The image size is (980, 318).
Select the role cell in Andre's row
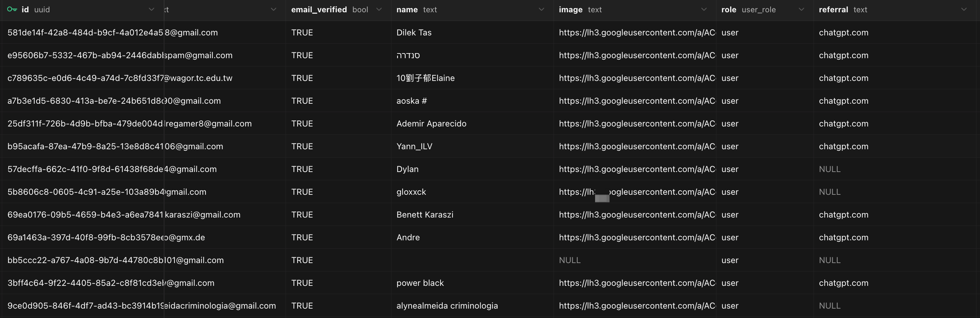[730, 237]
